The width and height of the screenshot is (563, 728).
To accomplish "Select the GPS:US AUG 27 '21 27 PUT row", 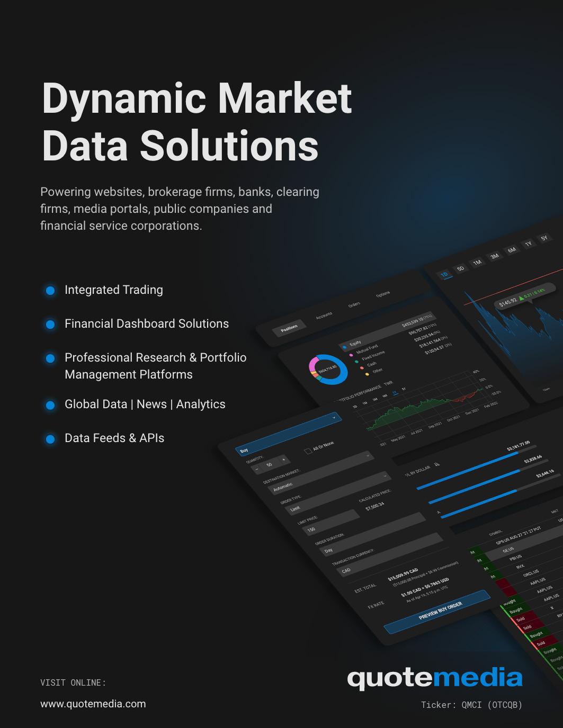I will 519,536.
